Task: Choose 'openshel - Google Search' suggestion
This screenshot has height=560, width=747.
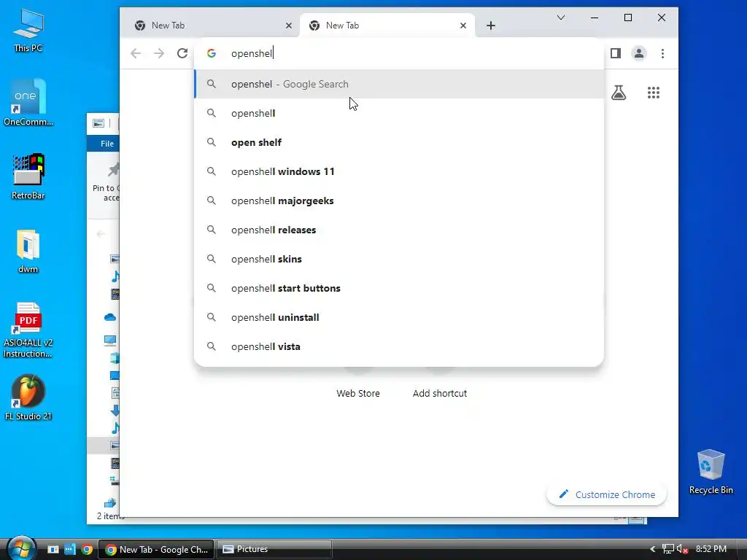Action: (399, 85)
